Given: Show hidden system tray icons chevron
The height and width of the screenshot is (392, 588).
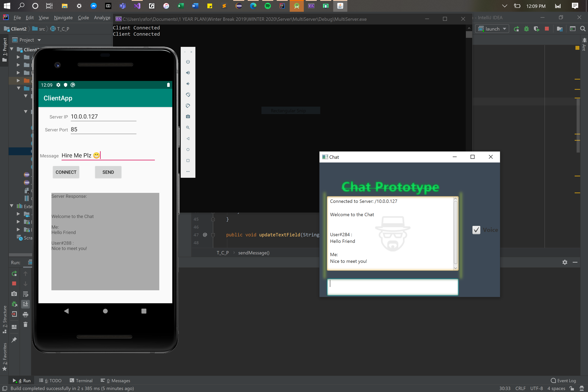Looking at the screenshot, I should [505, 6].
